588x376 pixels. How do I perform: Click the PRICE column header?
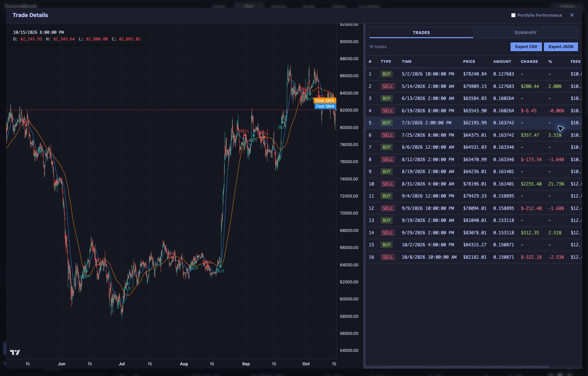pyautogui.click(x=469, y=61)
